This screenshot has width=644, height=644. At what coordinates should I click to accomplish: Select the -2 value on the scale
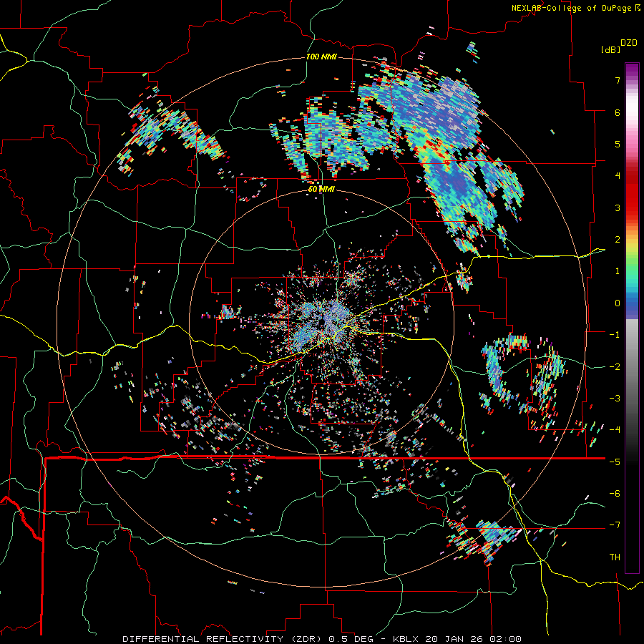tap(615, 367)
